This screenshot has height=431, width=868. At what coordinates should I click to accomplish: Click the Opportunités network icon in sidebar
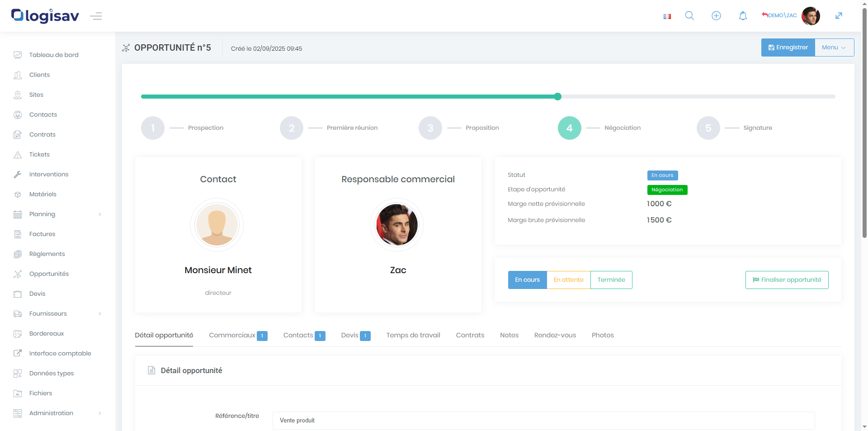click(18, 274)
